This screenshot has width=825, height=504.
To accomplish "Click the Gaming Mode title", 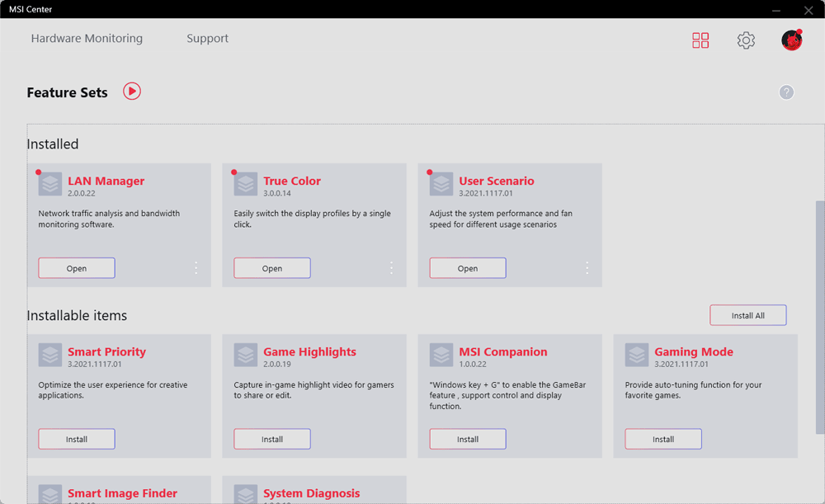I will pos(694,352).
